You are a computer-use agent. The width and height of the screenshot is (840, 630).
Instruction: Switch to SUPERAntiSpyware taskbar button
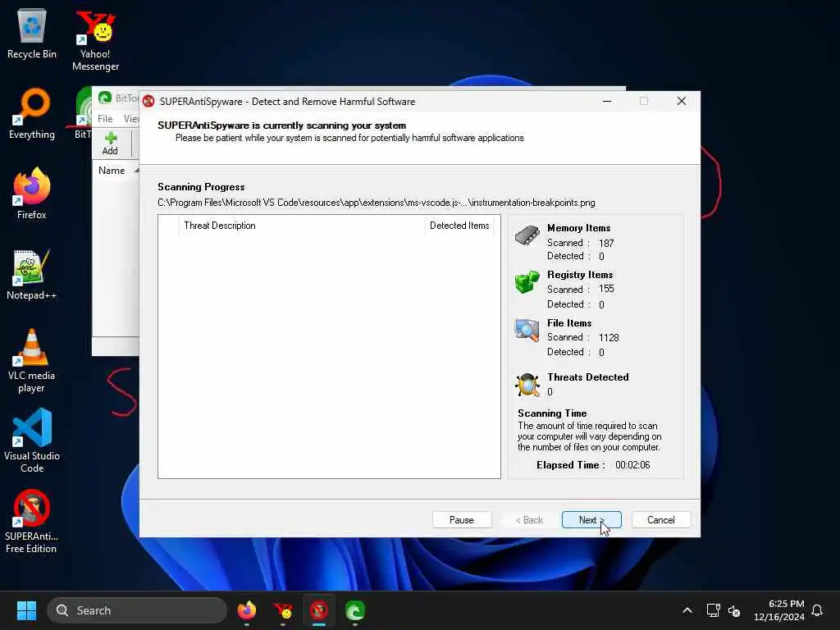coord(319,610)
